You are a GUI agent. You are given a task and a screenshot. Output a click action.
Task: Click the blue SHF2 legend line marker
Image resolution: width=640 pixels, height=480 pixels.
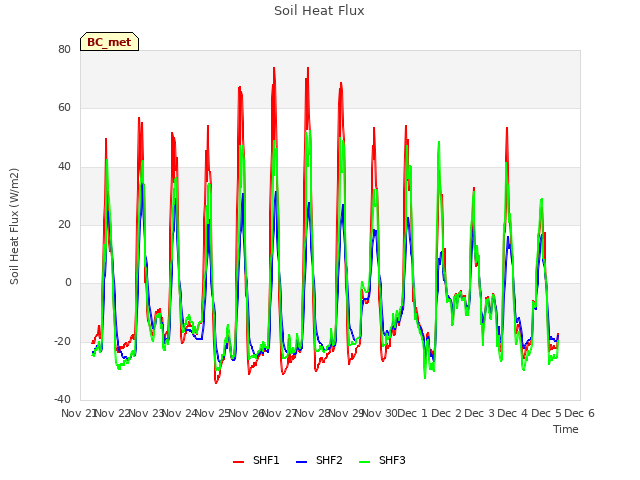coord(301,462)
